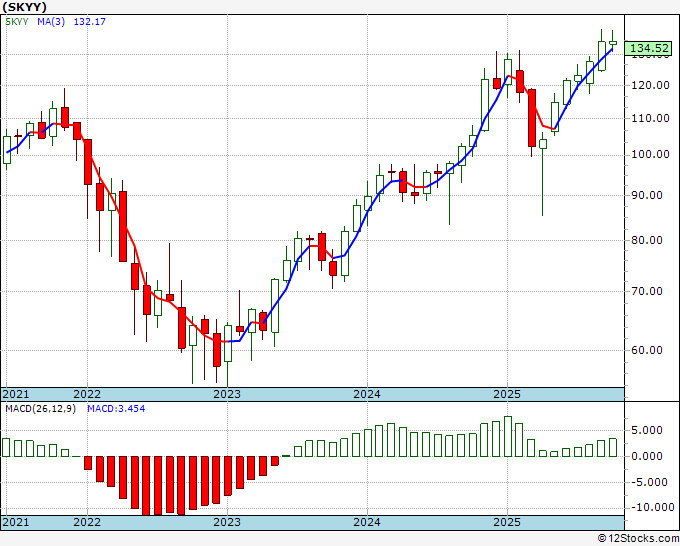
Task: Click the (SKYY) chart title
Action: coord(25,7)
